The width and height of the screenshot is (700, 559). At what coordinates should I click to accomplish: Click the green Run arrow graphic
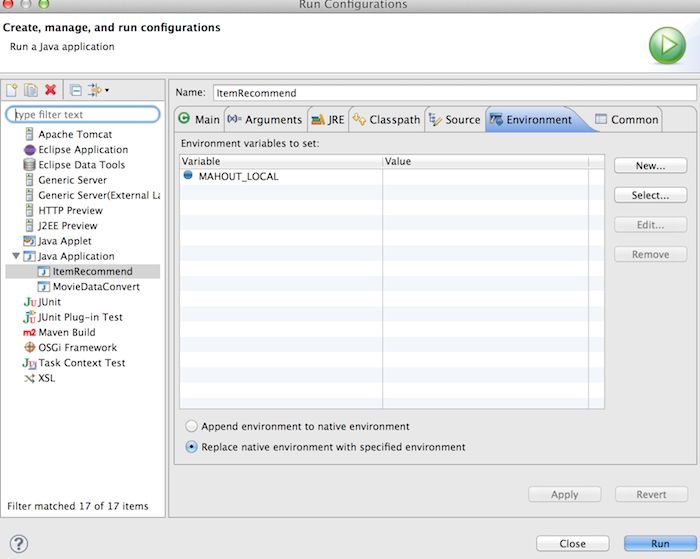click(x=667, y=45)
